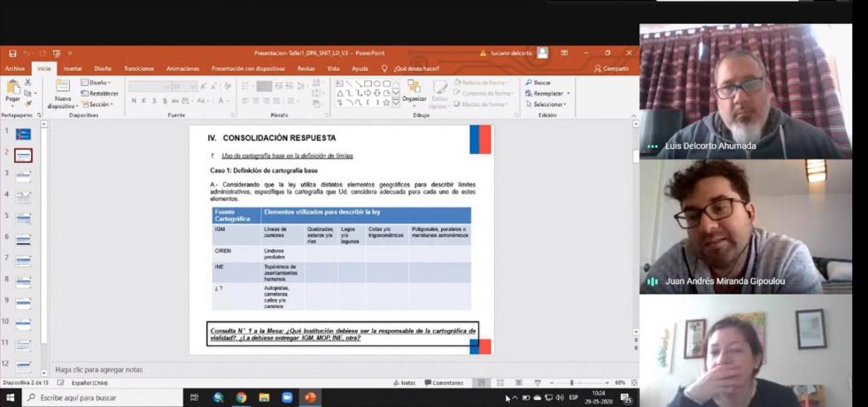This screenshot has height=407, width=868.
Task: Expand Relleno de forma dropdown
Action: coord(482,82)
